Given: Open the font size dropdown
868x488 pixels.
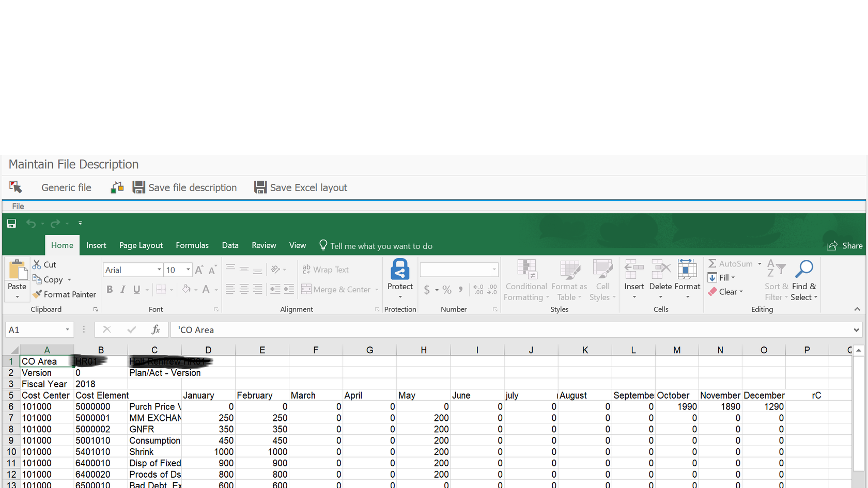Looking at the screenshot, I should [188, 270].
